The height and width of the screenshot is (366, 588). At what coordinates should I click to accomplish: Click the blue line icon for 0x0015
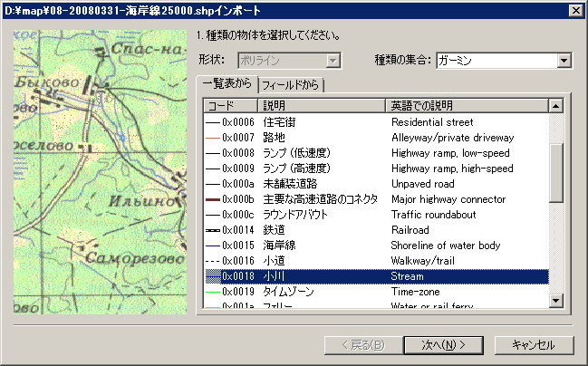[x=213, y=246]
